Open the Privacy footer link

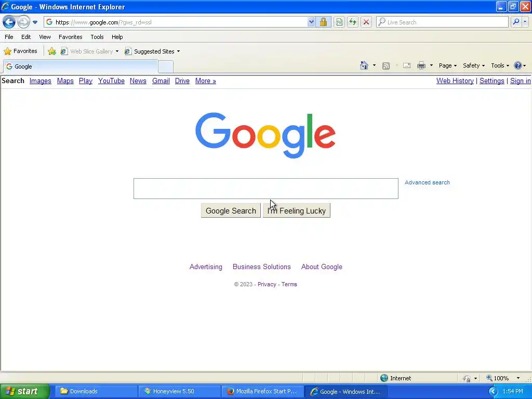point(267,284)
